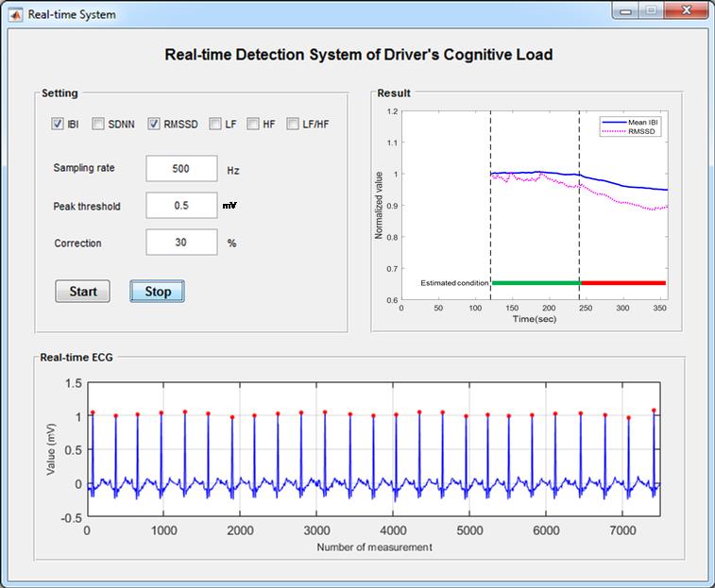Click the last red R-peak marker in ECG
715x588 pixels.
[654, 411]
